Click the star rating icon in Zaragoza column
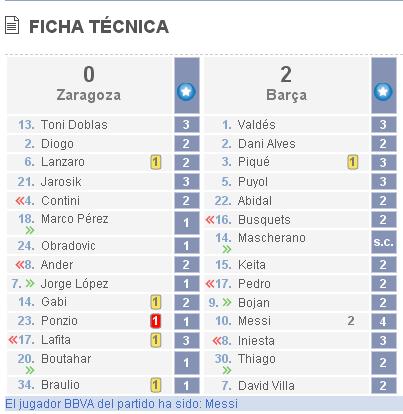Image resolution: width=403 pixels, height=414 pixels. coord(186,92)
